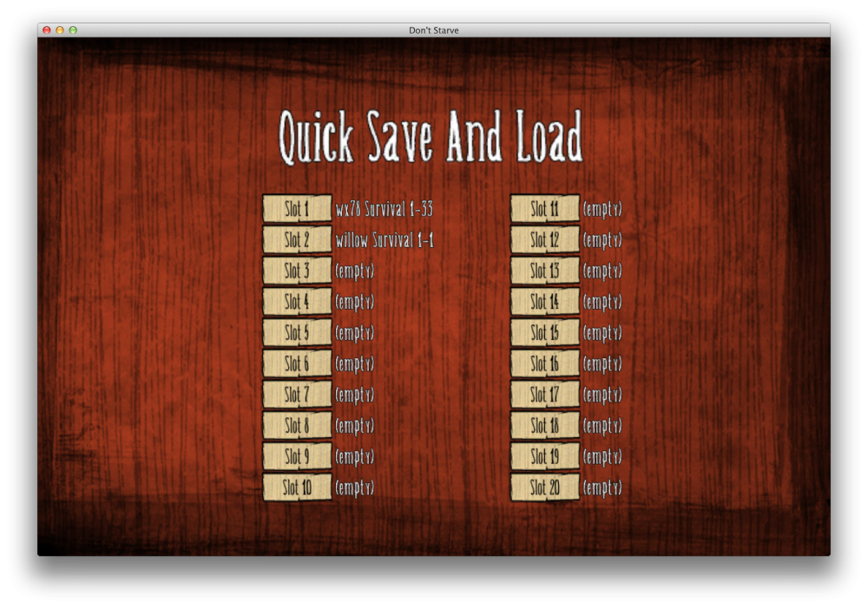Click the (empty) label beside Slot 12
Image resolution: width=868 pixels, height=608 pixels.
coord(602,240)
